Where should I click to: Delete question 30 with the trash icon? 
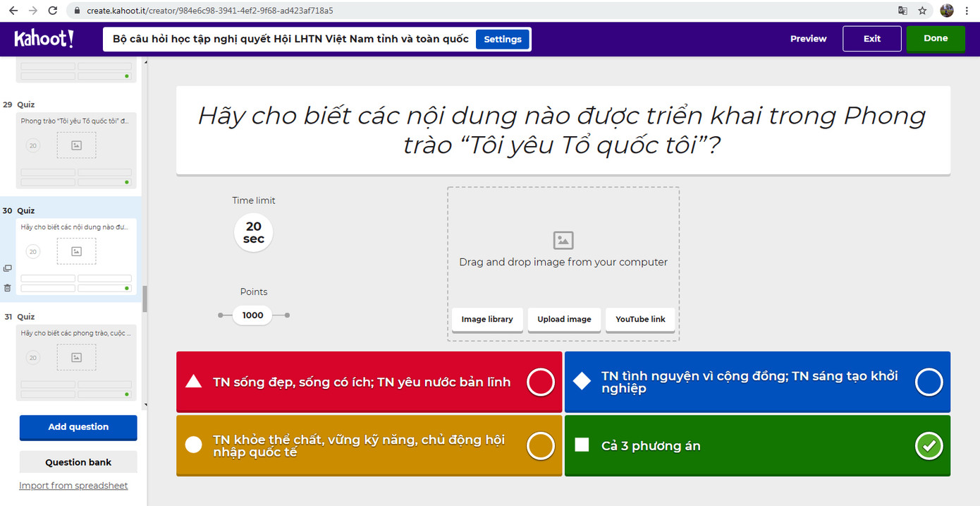(x=7, y=287)
